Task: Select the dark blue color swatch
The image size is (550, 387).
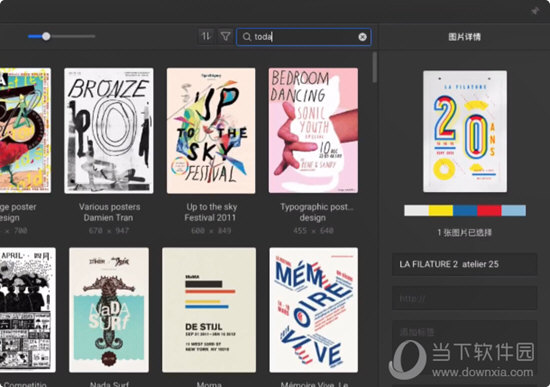Action: 465,211
